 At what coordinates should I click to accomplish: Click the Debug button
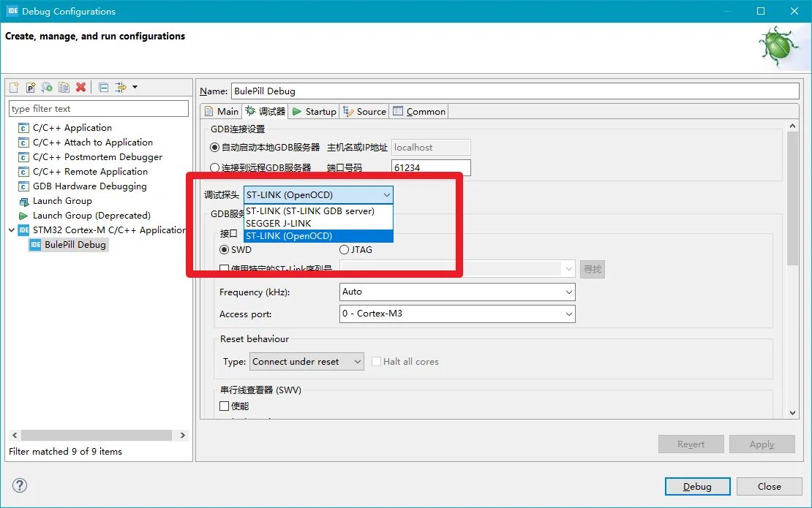tap(698, 486)
